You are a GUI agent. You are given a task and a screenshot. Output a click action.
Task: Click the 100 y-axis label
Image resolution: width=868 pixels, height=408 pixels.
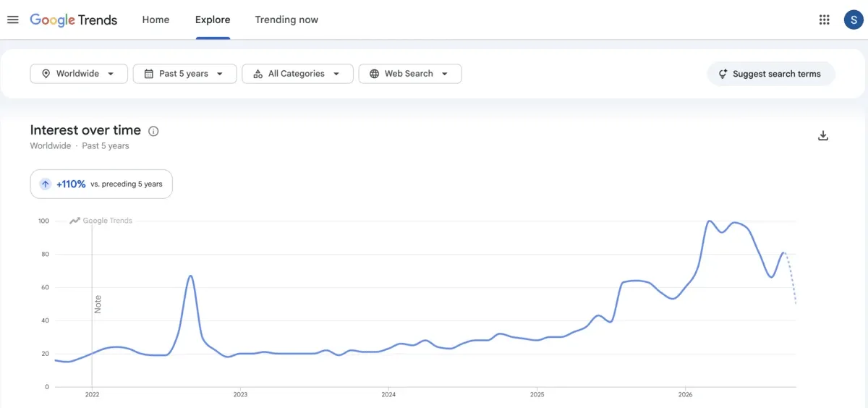point(43,221)
